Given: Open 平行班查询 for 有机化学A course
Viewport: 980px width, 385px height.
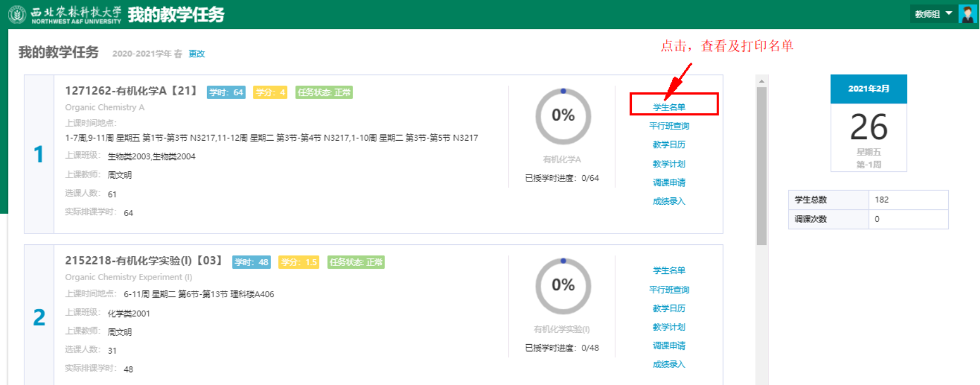Looking at the screenshot, I should tap(669, 126).
